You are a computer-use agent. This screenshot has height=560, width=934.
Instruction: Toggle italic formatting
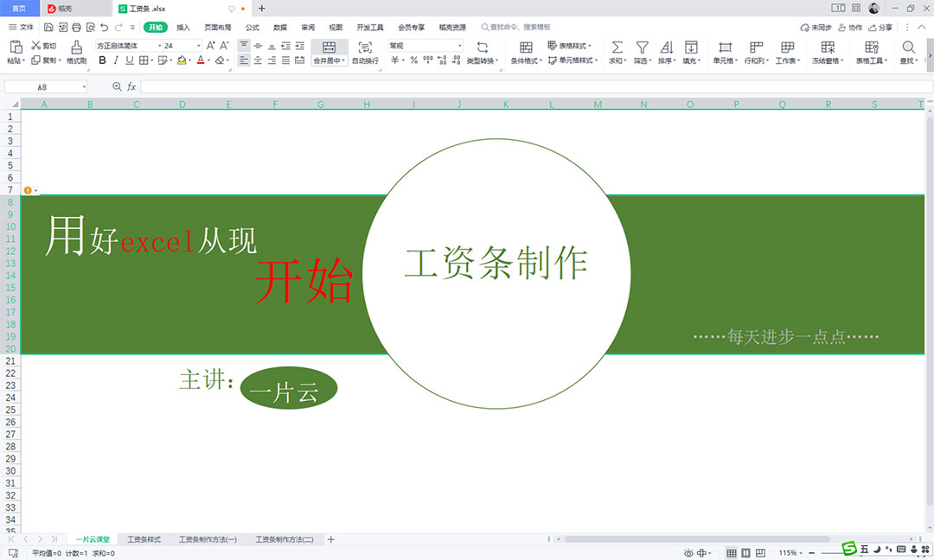(116, 60)
